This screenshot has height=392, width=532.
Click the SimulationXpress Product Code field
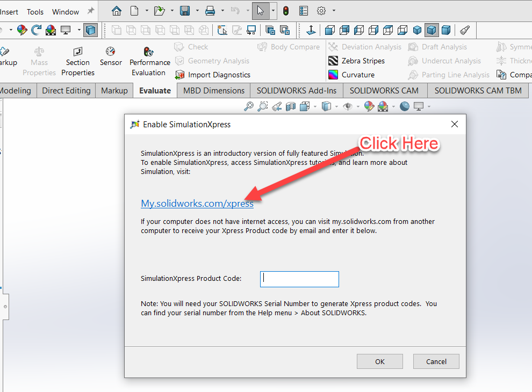tap(299, 279)
